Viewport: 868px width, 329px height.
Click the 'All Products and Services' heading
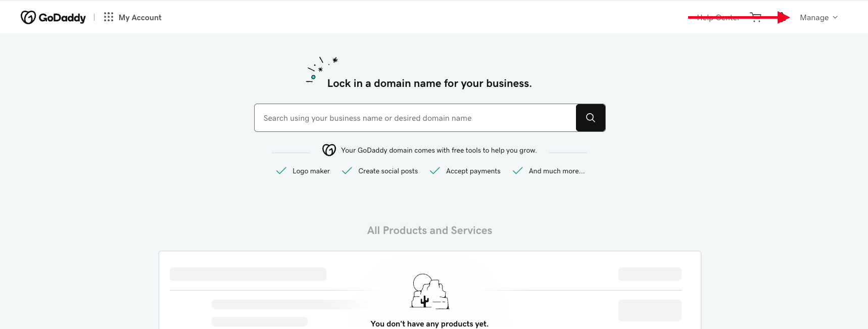click(x=429, y=230)
